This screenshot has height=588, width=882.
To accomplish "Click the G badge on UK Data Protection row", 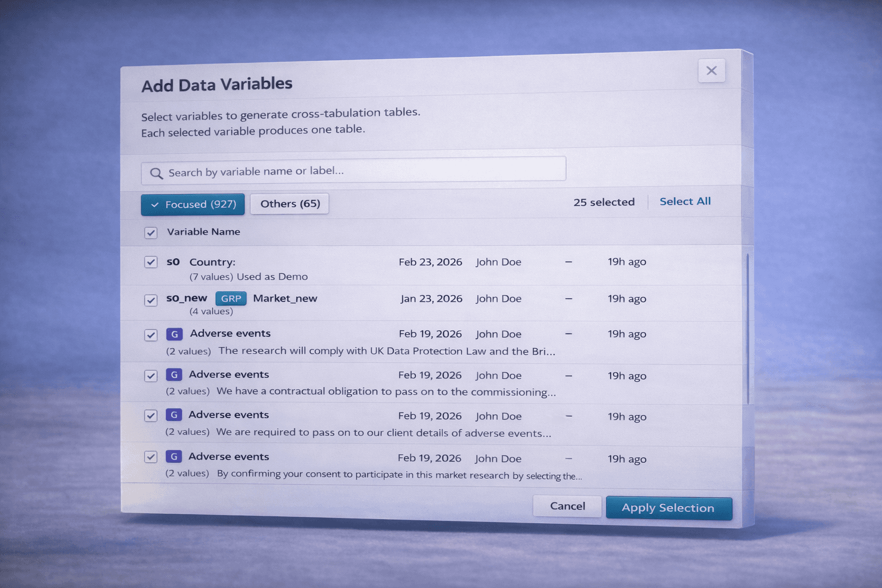I will pos(175,334).
